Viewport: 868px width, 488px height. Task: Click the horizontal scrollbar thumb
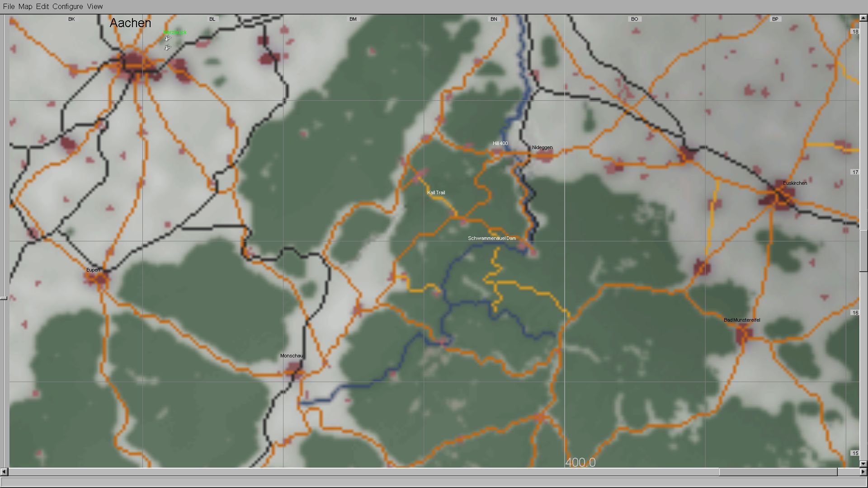pyautogui.click(x=778, y=472)
